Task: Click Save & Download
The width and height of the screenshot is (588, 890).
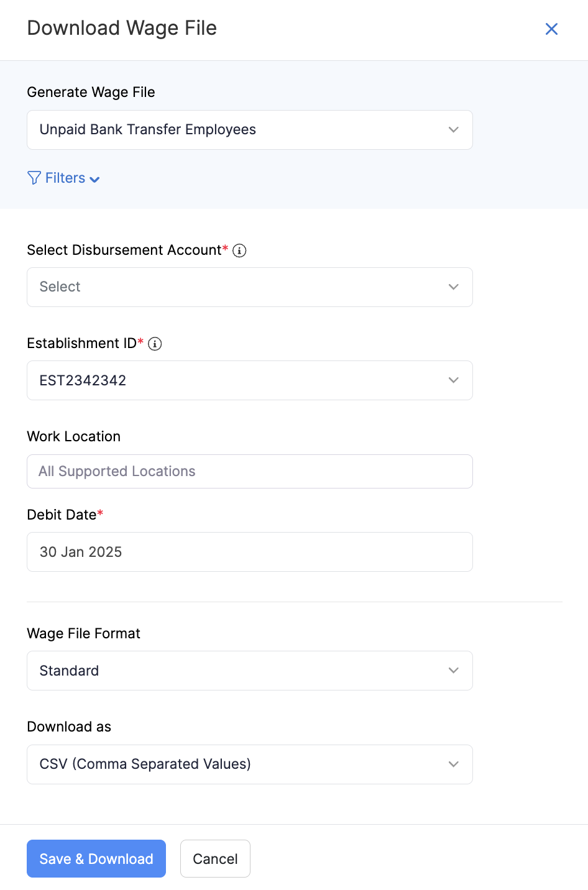Action: click(x=96, y=858)
